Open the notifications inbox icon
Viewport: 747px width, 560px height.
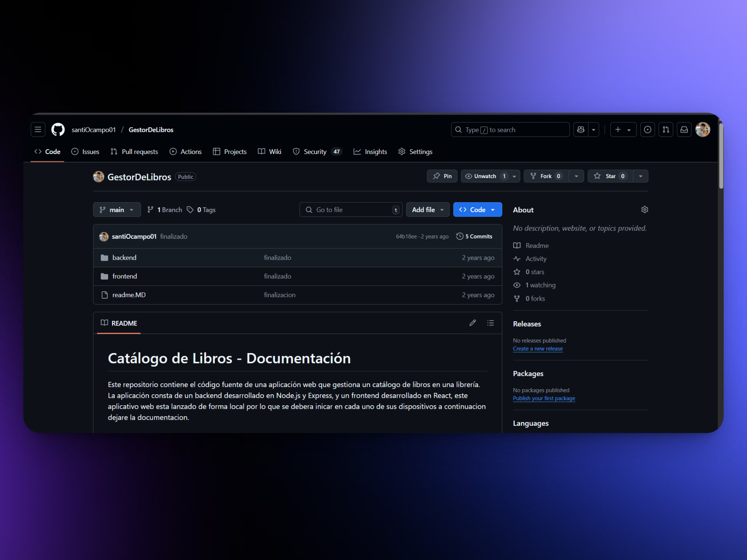point(684,129)
